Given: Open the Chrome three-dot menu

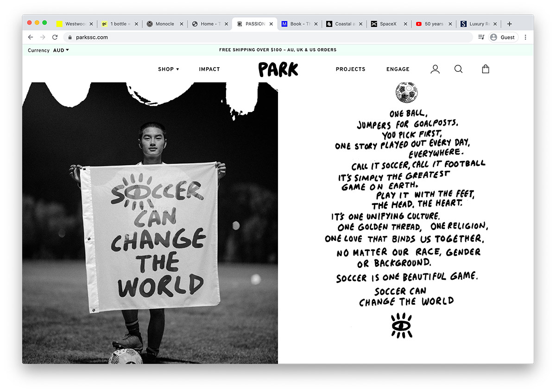Looking at the screenshot, I should (525, 37).
